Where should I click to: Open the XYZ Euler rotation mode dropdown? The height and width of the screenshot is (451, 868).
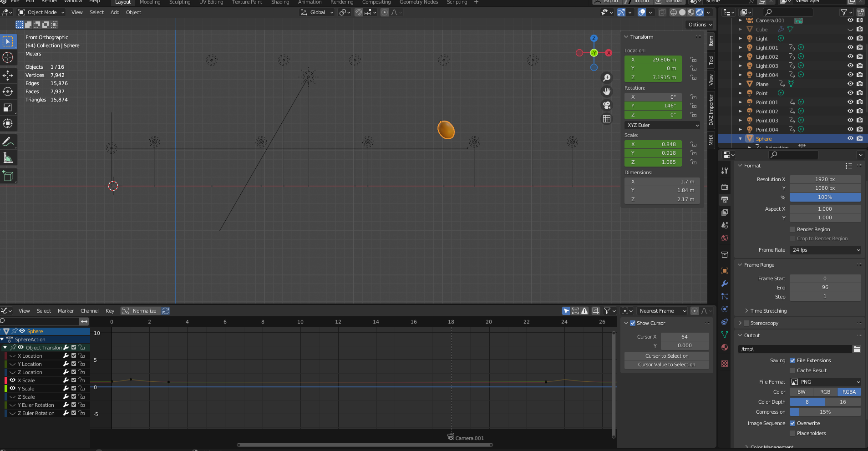point(662,125)
